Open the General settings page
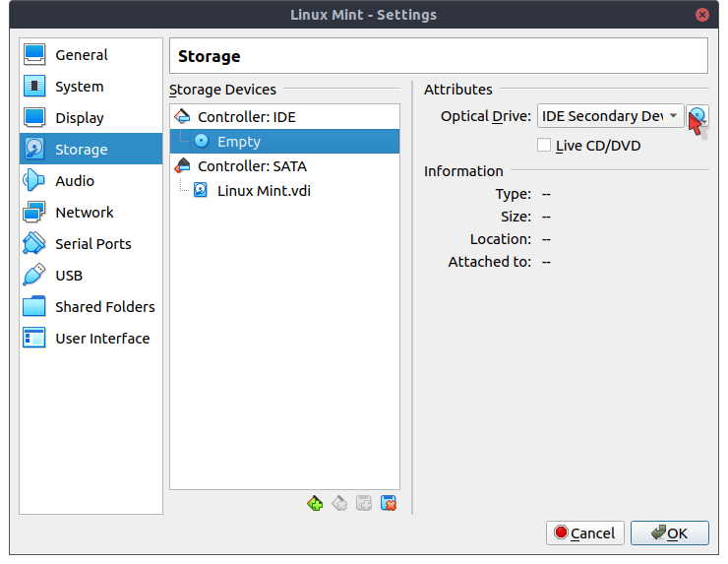 (x=82, y=55)
